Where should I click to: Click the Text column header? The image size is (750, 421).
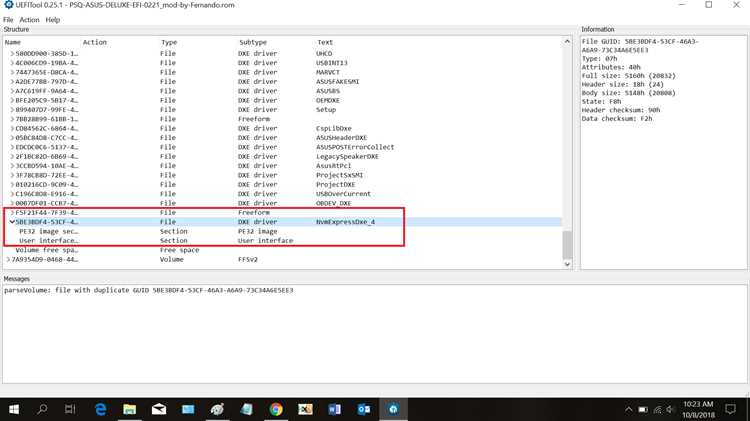click(x=325, y=42)
